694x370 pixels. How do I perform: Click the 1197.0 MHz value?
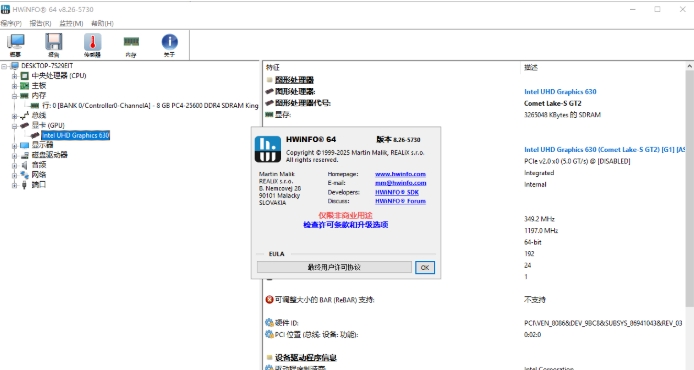pos(541,230)
